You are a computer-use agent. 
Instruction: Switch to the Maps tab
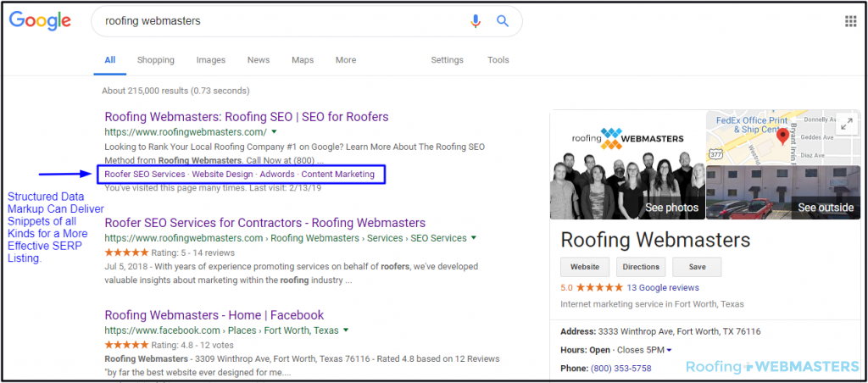point(303,60)
